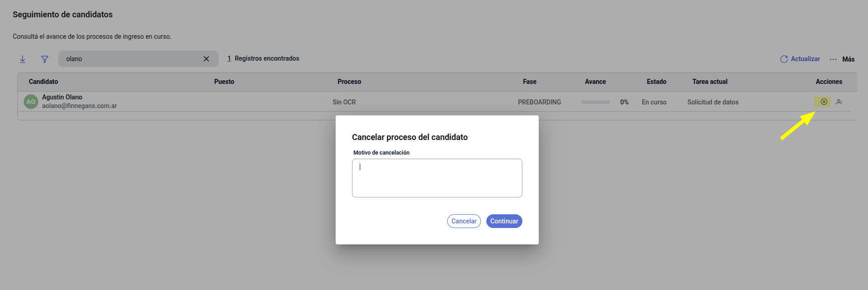
Task: Click the AO candidate avatar
Action: pyautogui.click(x=31, y=102)
